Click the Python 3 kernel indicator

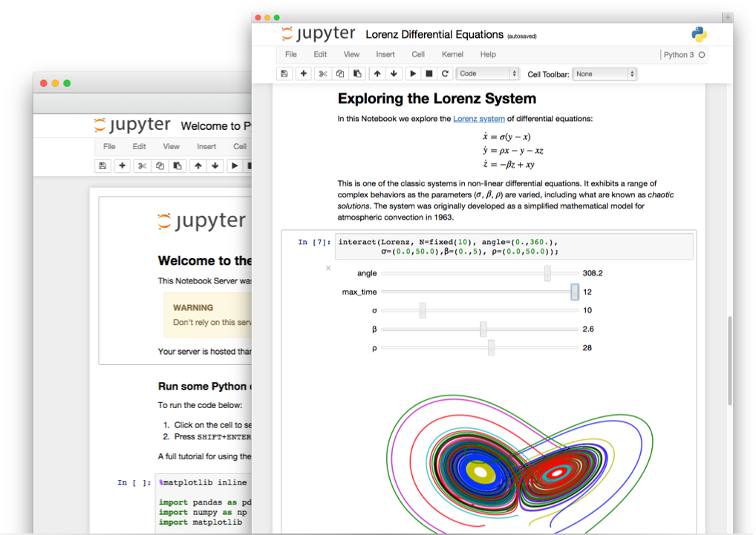pyautogui.click(x=680, y=54)
